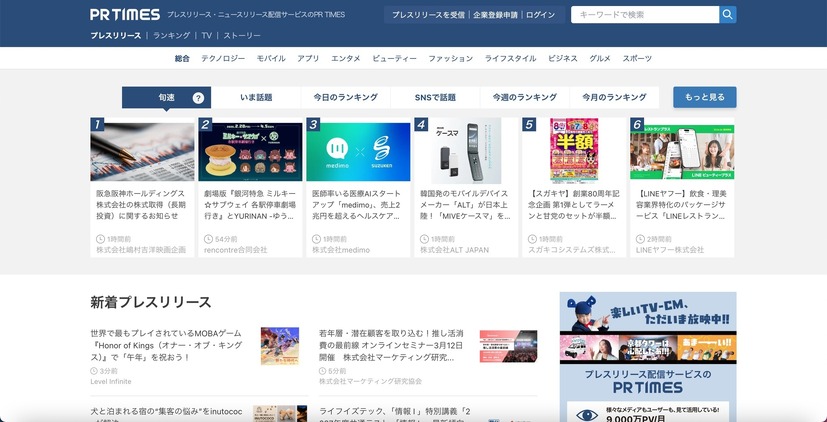Switch to the いま話題 tab
The height and width of the screenshot is (422, 827).
tap(256, 98)
